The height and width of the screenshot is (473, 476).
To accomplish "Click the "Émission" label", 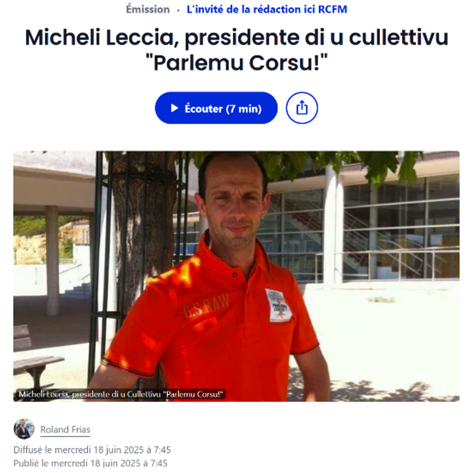I will 148,10.
